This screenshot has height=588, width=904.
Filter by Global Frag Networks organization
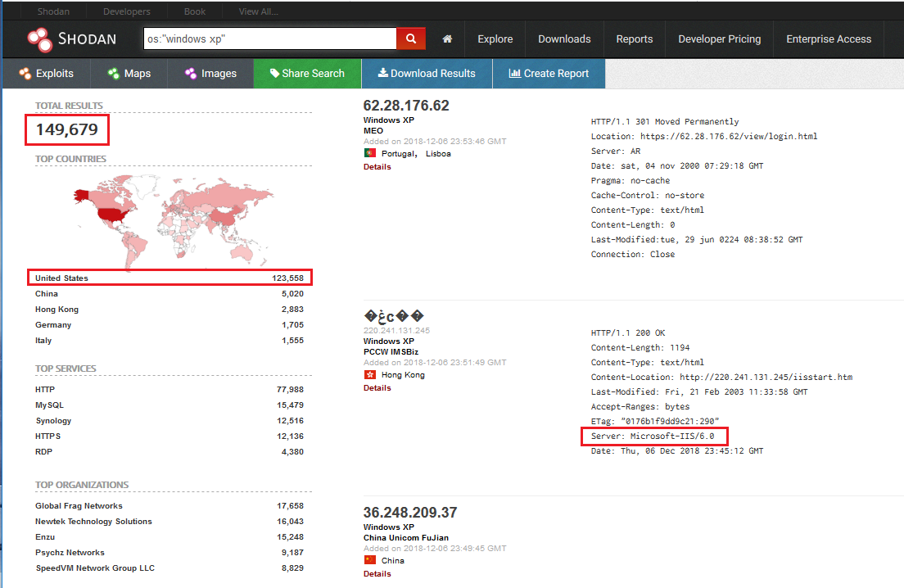(169, 505)
